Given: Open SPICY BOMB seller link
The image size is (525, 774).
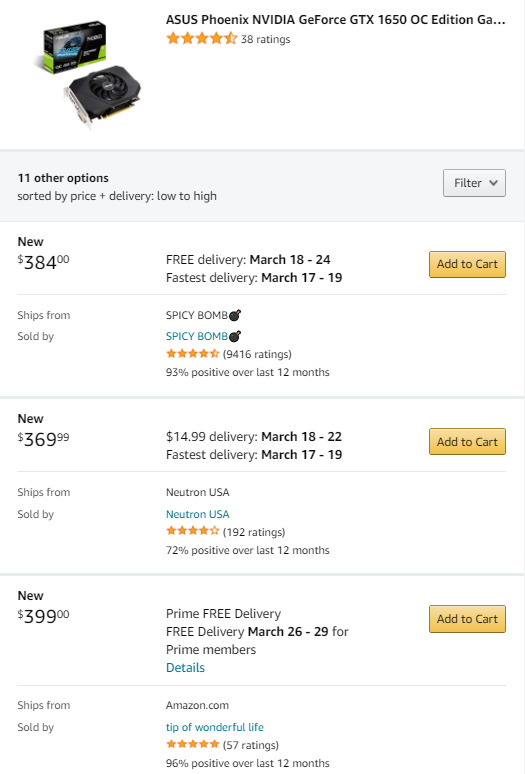Looking at the screenshot, I should tap(197, 336).
